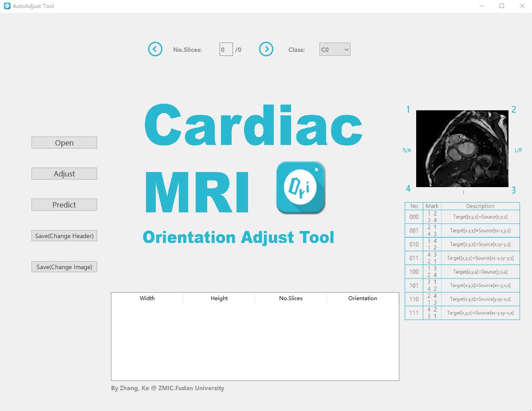Click the previous slice arrow
The width and height of the screenshot is (532, 411).
pyautogui.click(x=155, y=49)
